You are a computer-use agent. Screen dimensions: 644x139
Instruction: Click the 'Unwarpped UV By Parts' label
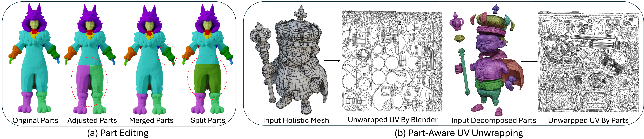(588, 121)
